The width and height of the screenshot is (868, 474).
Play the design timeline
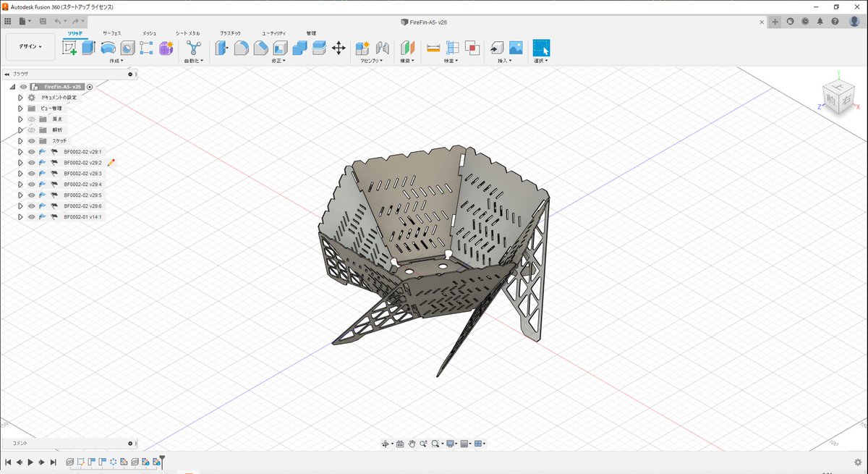(x=30, y=462)
